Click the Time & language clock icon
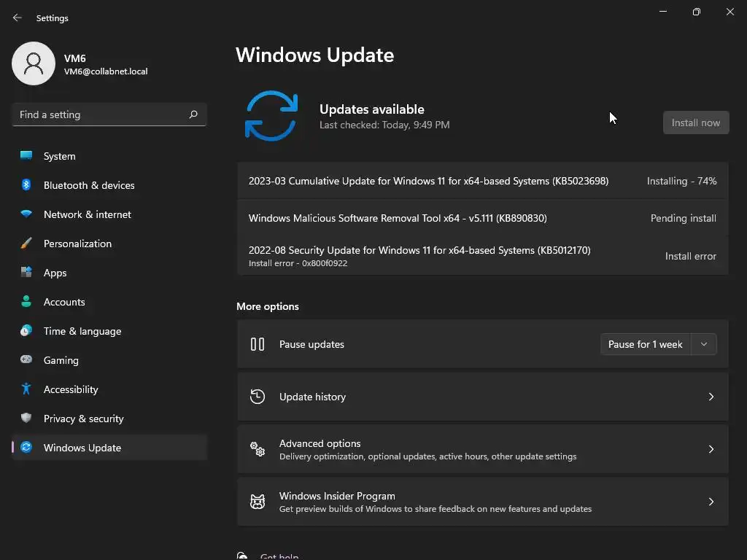This screenshot has height=560, width=747. click(26, 330)
